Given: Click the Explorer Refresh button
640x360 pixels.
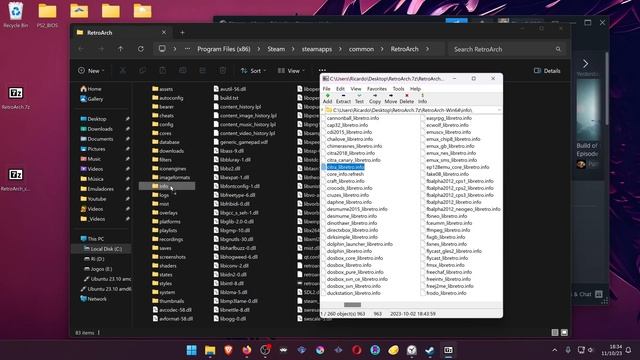Looking at the screenshot, I should pyautogui.click(x=140, y=49).
